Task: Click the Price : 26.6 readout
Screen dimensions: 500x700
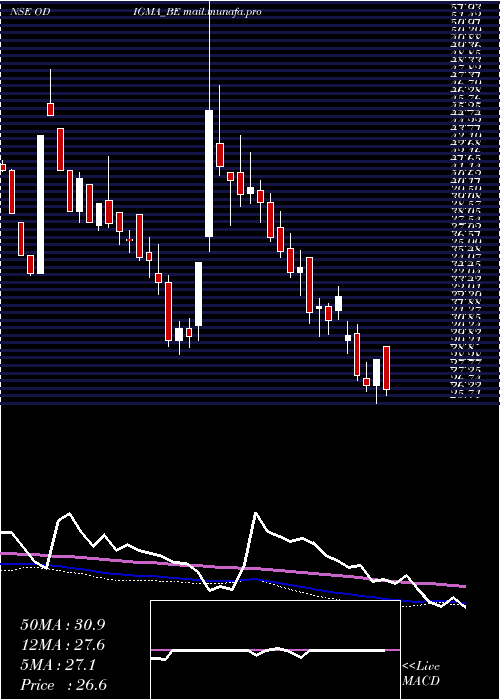Action: pyautogui.click(x=64, y=685)
